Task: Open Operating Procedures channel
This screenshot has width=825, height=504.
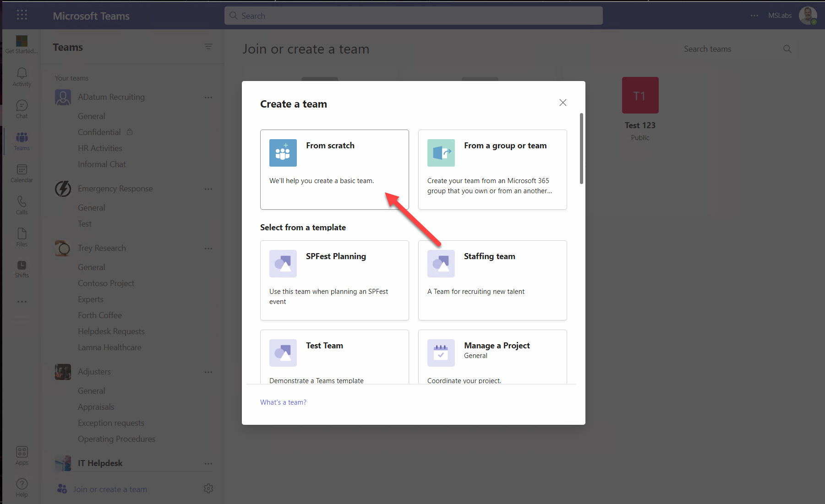Action: tap(116, 439)
